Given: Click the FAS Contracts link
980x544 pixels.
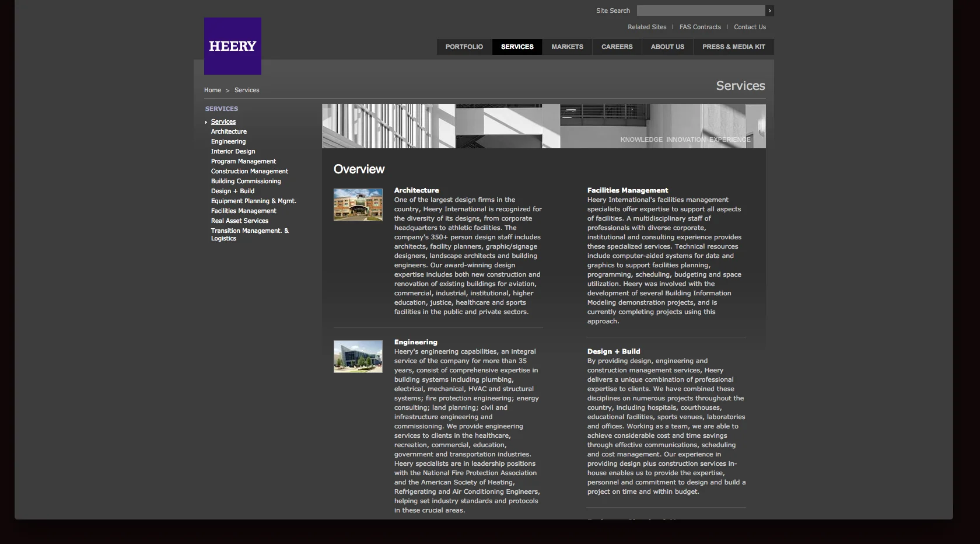Looking at the screenshot, I should click(700, 27).
